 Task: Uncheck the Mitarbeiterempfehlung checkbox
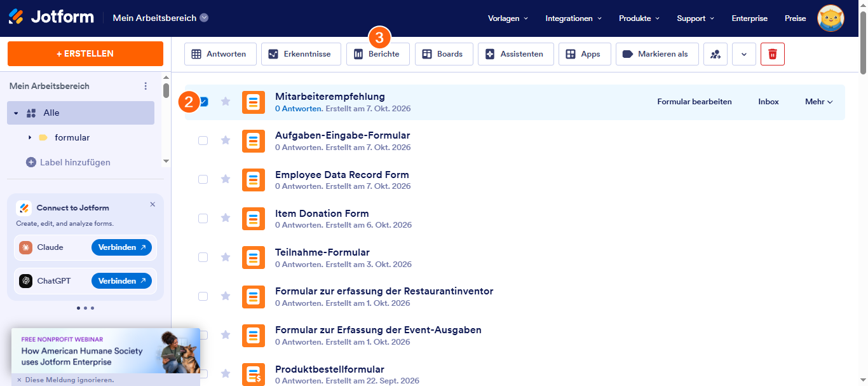[x=203, y=102]
